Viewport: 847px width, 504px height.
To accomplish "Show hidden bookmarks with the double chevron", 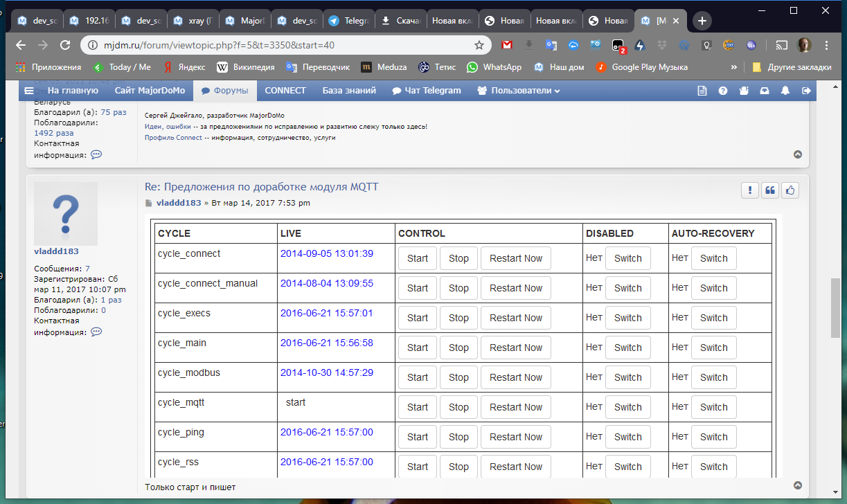I will (x=734, y=67).
